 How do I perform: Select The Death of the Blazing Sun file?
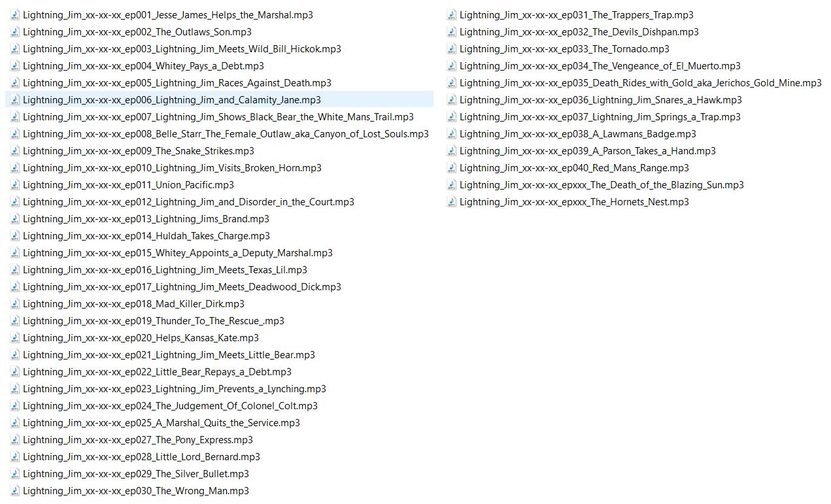point(602,185)
